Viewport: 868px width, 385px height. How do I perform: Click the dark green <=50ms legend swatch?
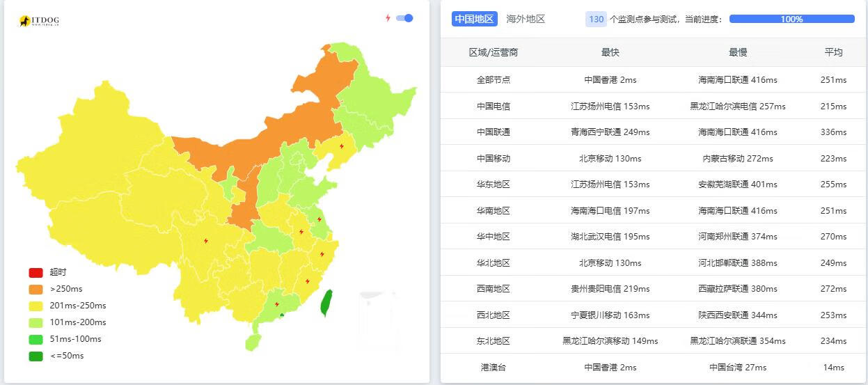tap(36, 356)
